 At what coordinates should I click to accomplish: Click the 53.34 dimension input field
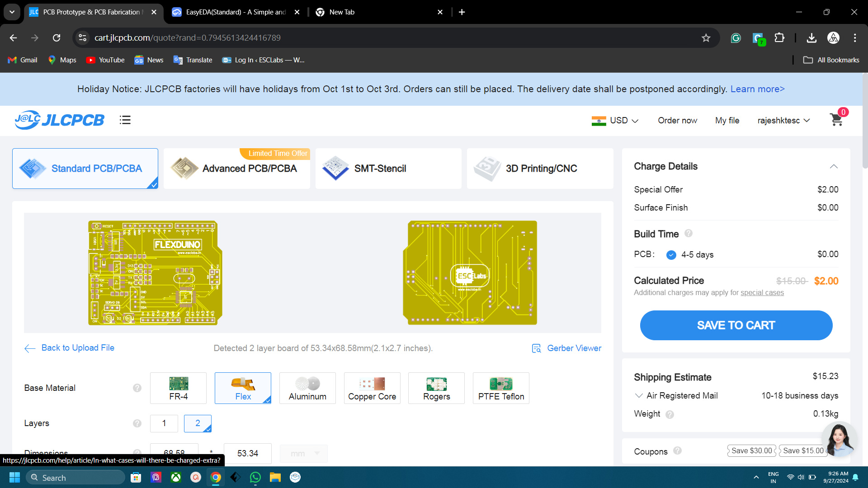point(248,453)
